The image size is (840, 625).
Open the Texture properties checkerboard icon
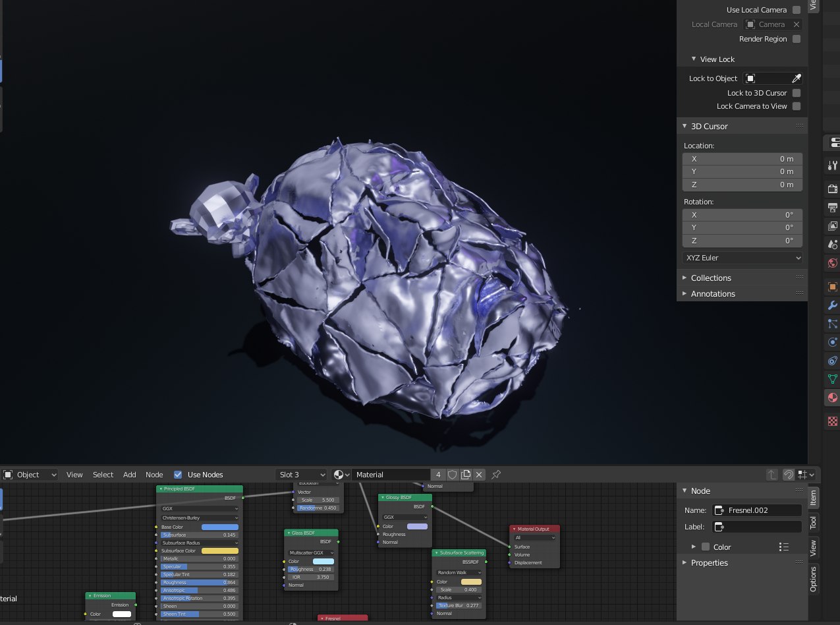point(832,421)
